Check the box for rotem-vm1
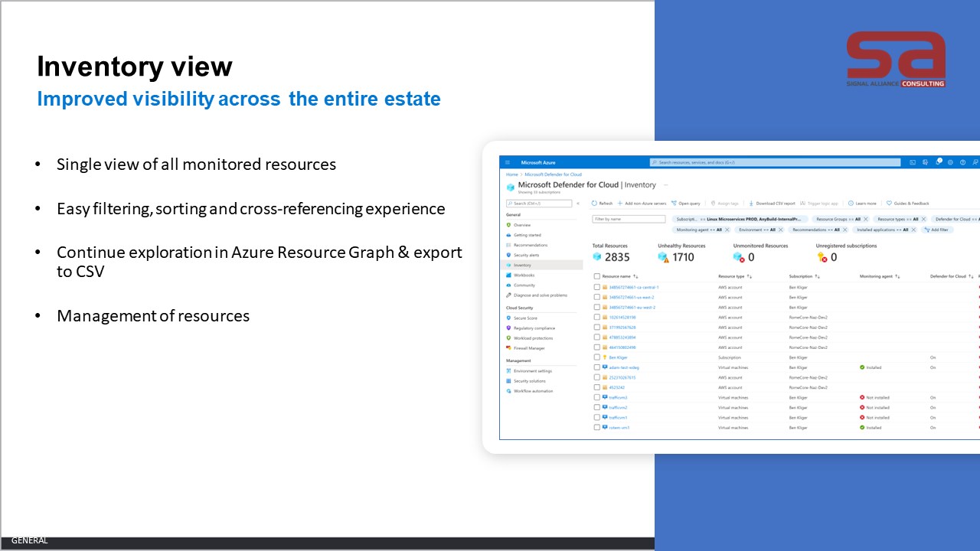The height and width of the screenshot is (551, 980). click(x=597, y=427)
